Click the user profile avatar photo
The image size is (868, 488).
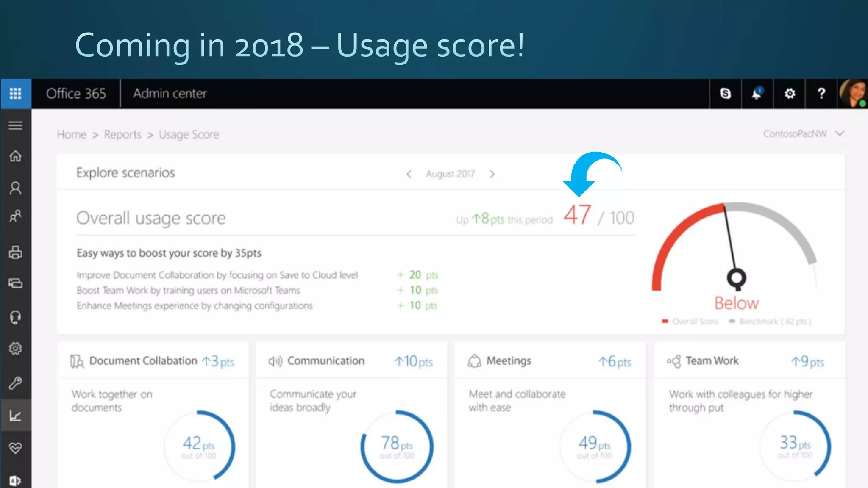point(853,93)
